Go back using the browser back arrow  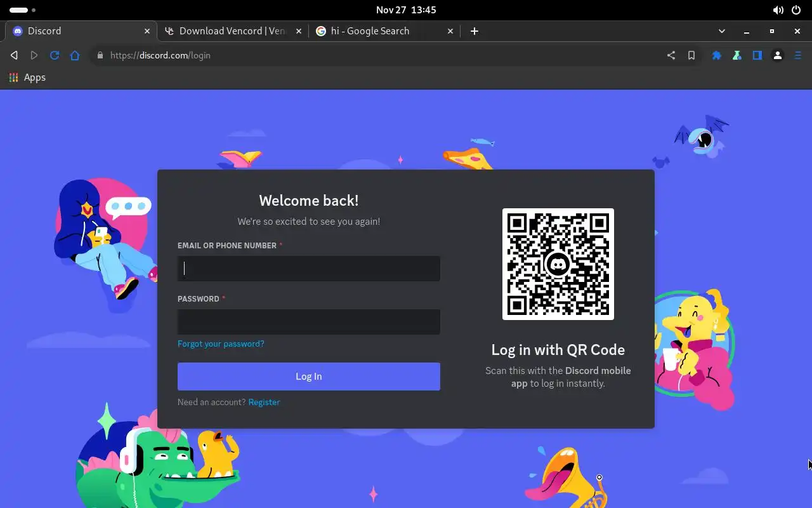coord(14,55)
